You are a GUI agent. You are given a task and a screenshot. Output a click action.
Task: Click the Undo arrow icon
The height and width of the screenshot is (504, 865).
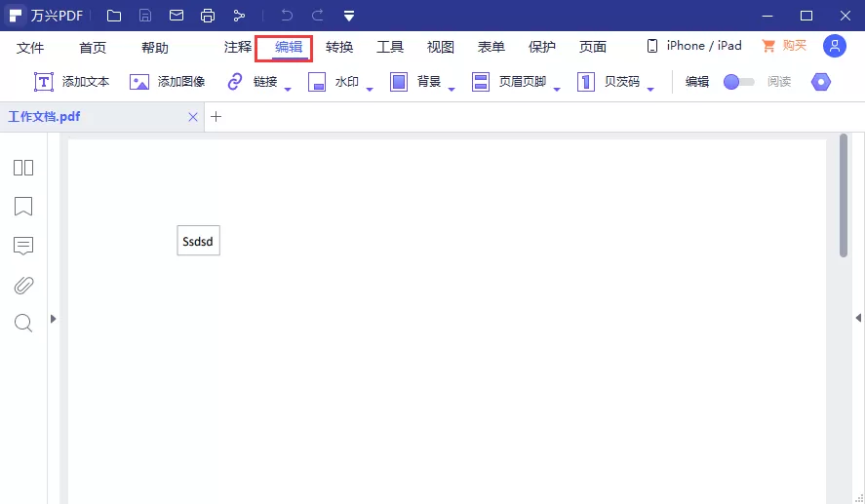[287, 16]
